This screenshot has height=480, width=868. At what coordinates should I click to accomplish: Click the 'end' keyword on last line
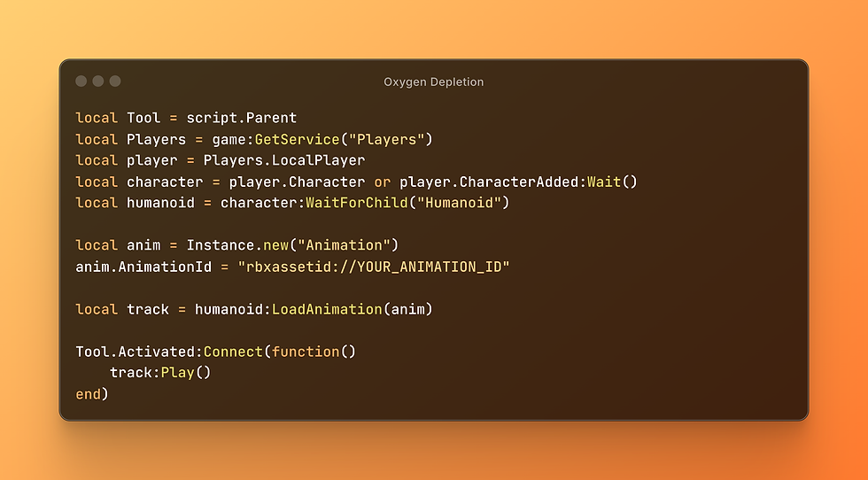[x=88, y=395]
